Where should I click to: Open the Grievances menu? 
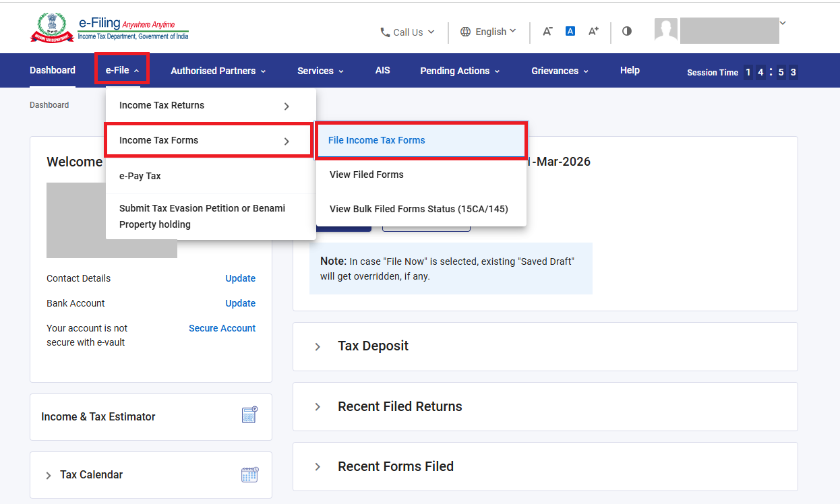560,71
